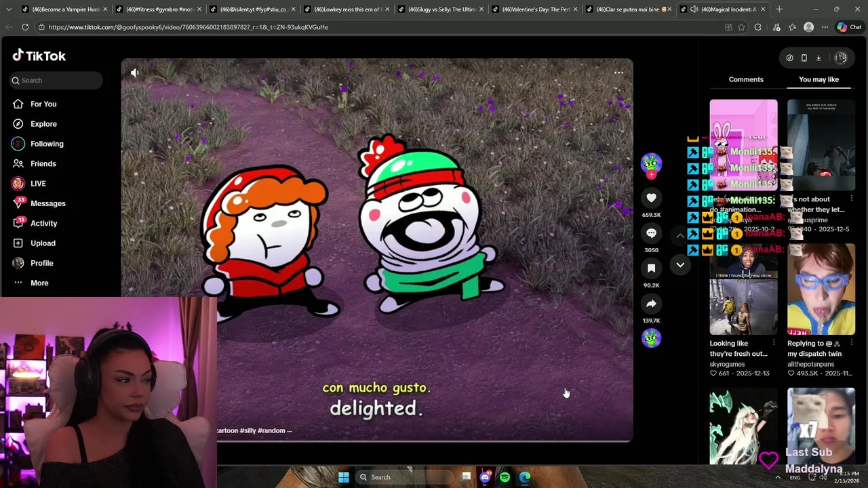868x488 pixels.
Task: Open the video's three-dot options menu
Action: (618, 73)
